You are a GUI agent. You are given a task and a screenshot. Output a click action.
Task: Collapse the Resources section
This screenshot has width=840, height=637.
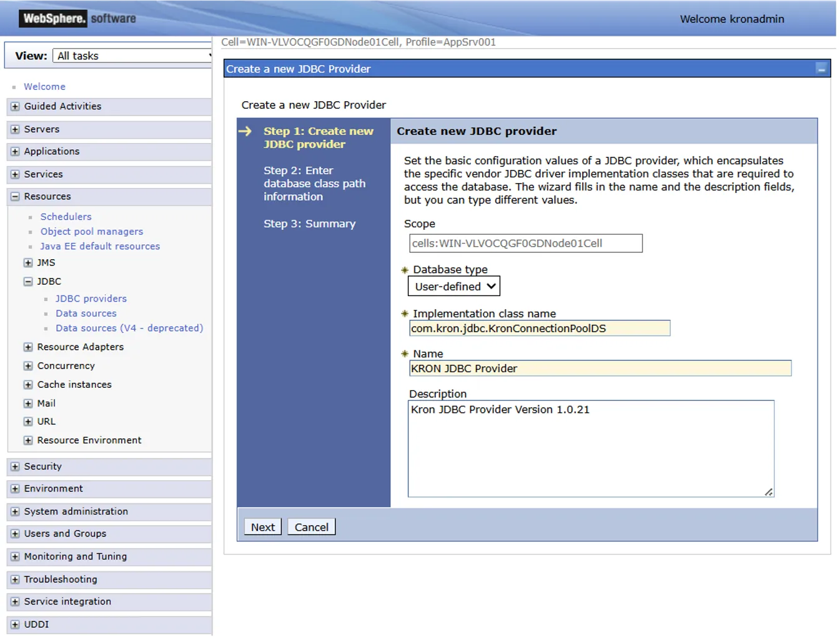[x=15, y=197]
